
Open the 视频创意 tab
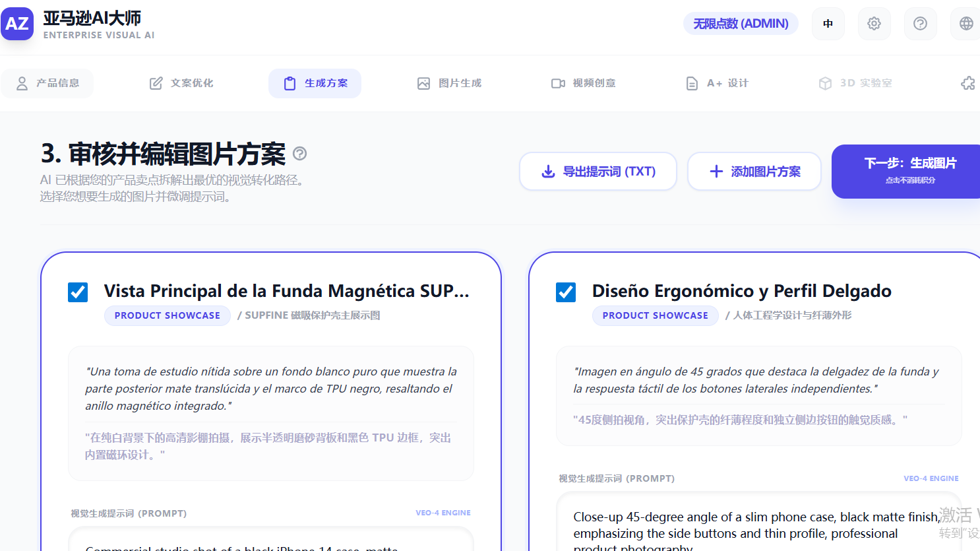(x=583, y=83)
